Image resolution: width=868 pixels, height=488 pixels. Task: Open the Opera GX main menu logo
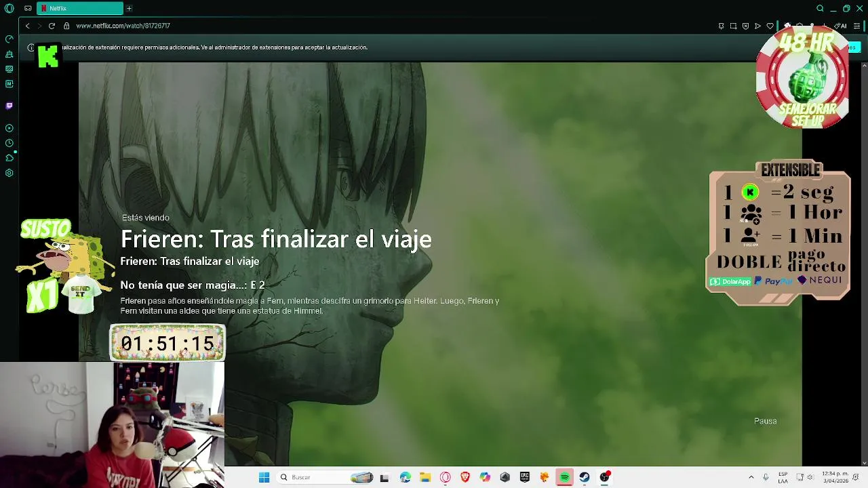[9, 8]
